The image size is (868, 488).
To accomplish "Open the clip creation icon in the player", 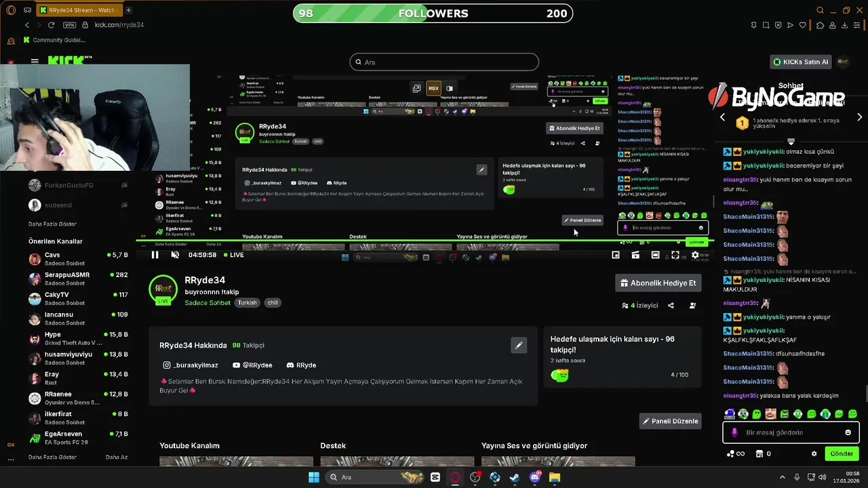I will [635, 255].
